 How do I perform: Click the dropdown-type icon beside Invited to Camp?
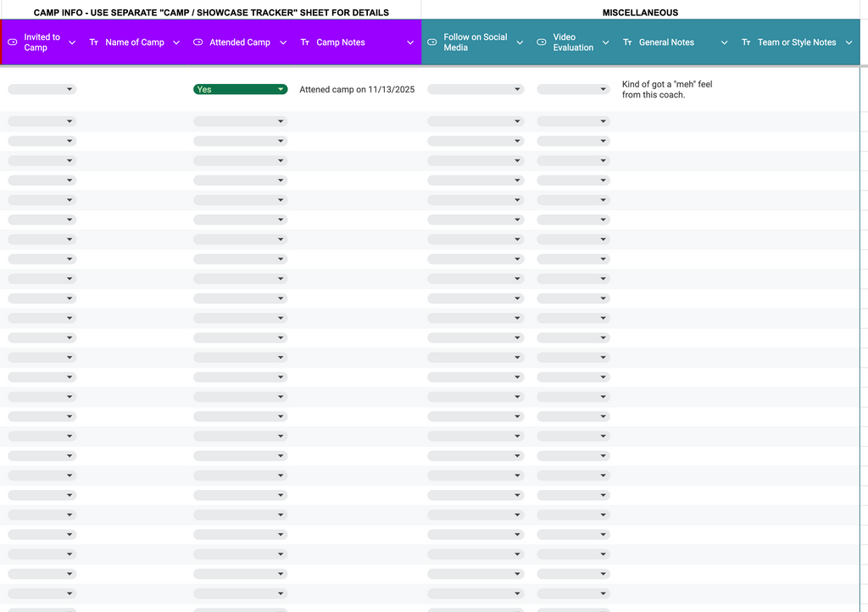coord(13,42)
